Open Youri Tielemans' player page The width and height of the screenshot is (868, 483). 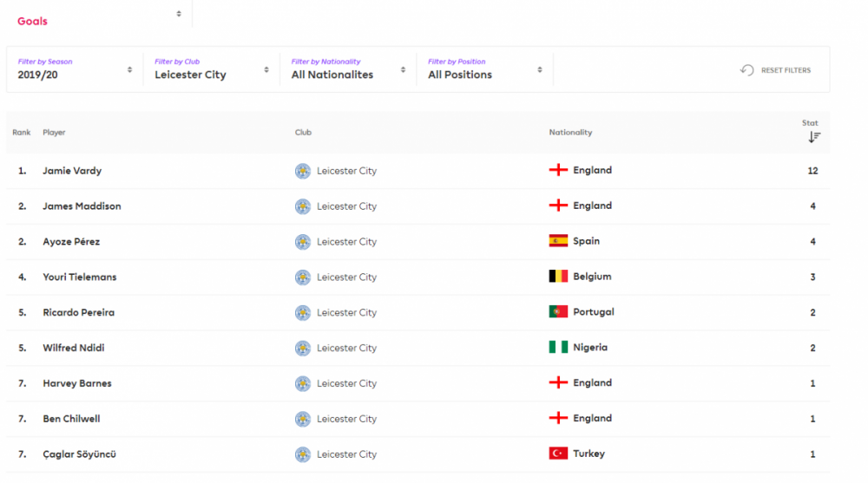pos(80,277)
